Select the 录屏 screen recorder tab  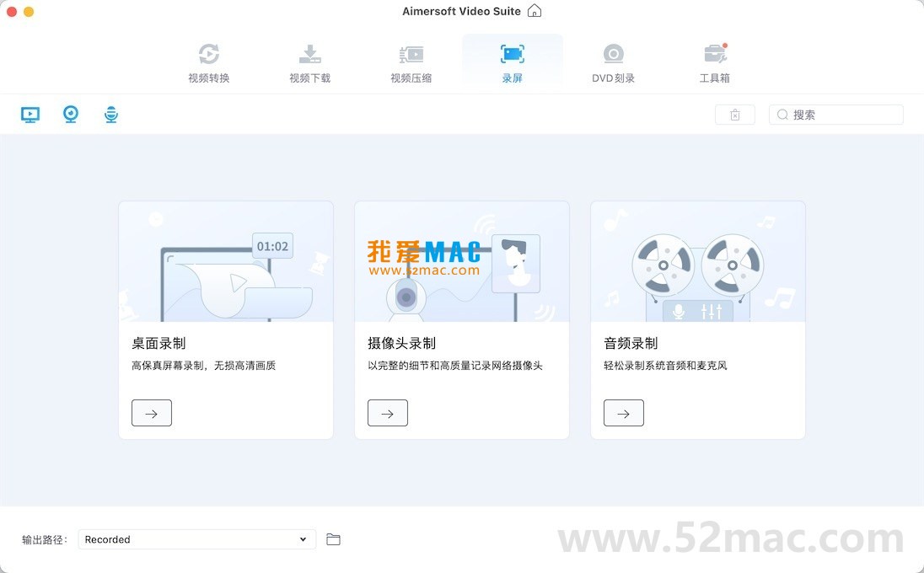point(512,63)
